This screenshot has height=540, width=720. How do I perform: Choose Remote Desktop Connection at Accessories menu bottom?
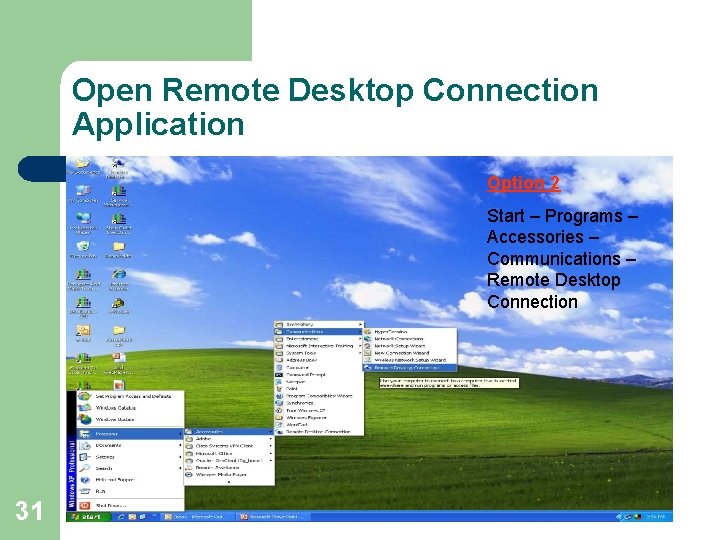point(319,432)
